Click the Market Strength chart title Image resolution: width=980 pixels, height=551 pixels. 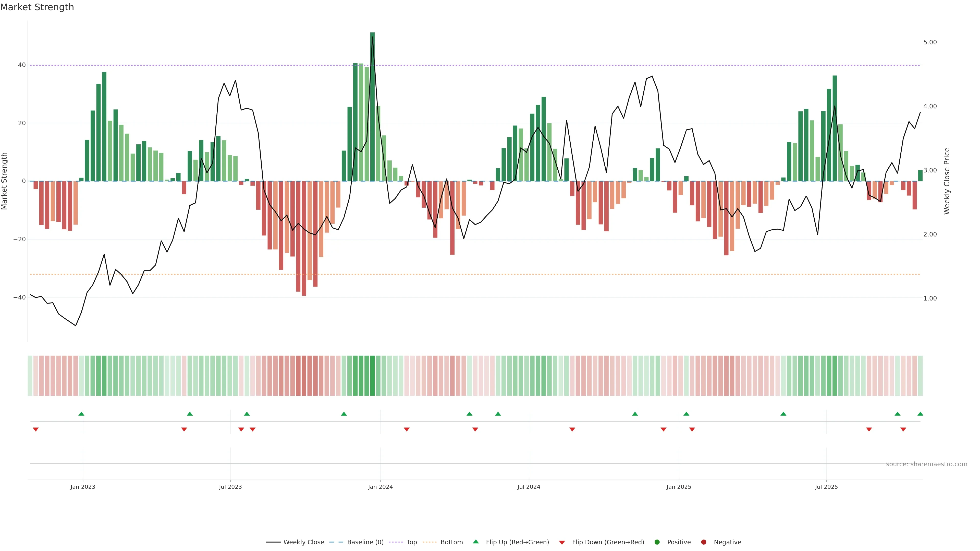pyautogui.click(x=37, y=7)
